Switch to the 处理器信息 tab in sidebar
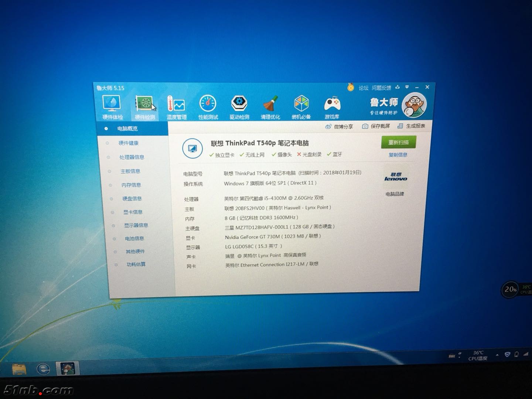 pos(132,157)
